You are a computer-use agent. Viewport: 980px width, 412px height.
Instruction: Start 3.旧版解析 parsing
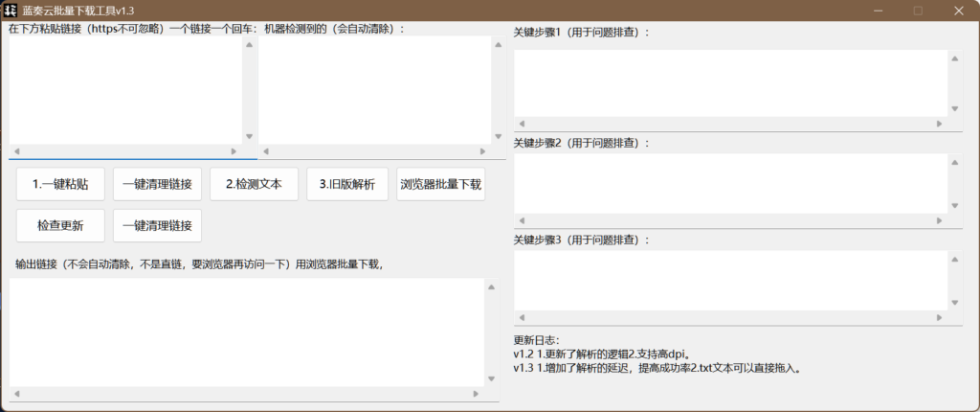(x=347, y=184)
